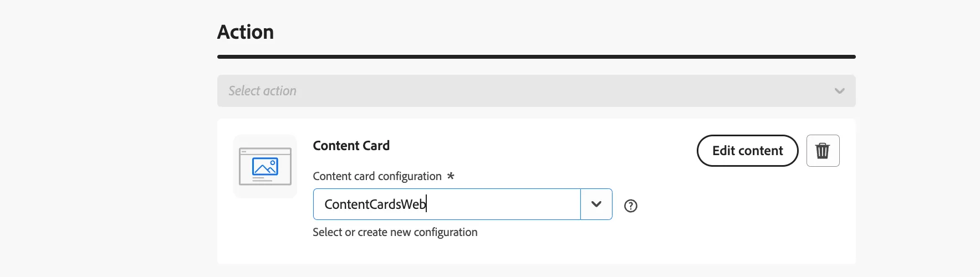
Task: Click the blue picture glyph inside card icon
Action: tap(265, 167)
